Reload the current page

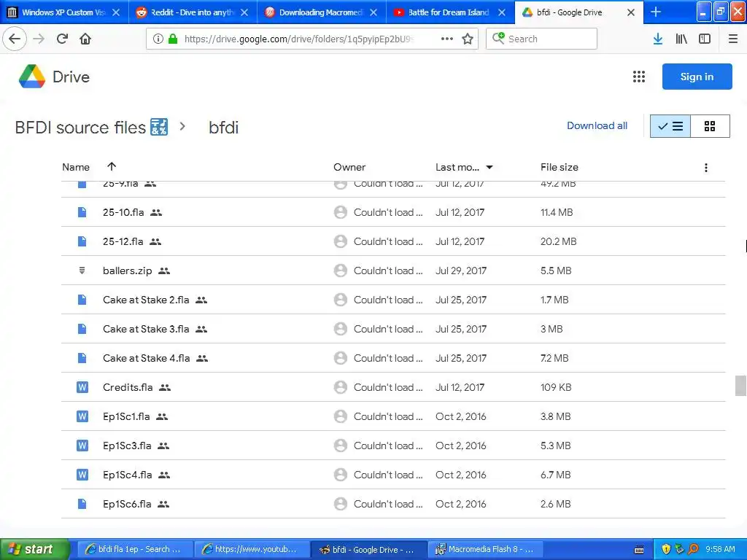tap(62, 39)
